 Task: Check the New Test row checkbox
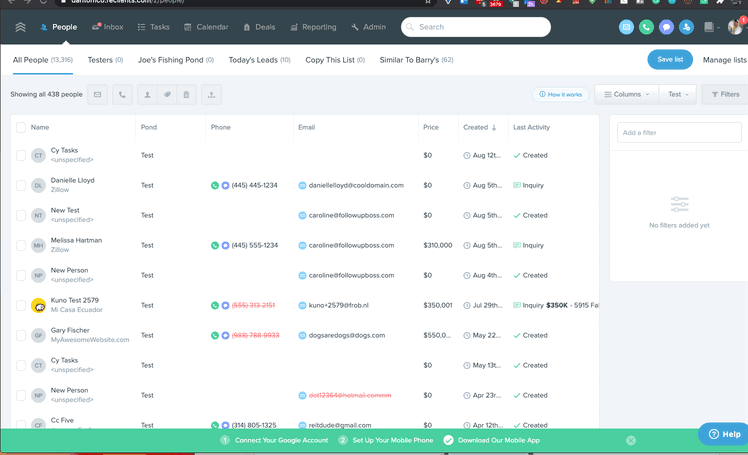[x=21, y=216]
